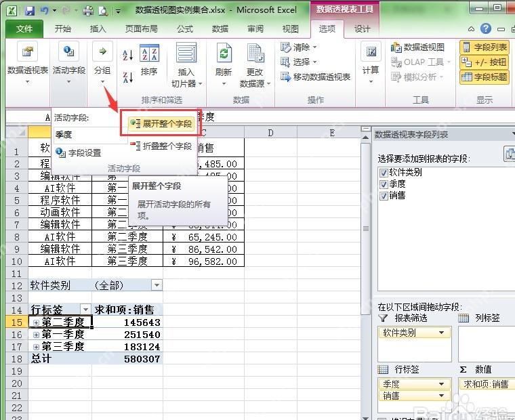
Task: Sort descending with the Z-to-A icon
Action: [128, 77]
